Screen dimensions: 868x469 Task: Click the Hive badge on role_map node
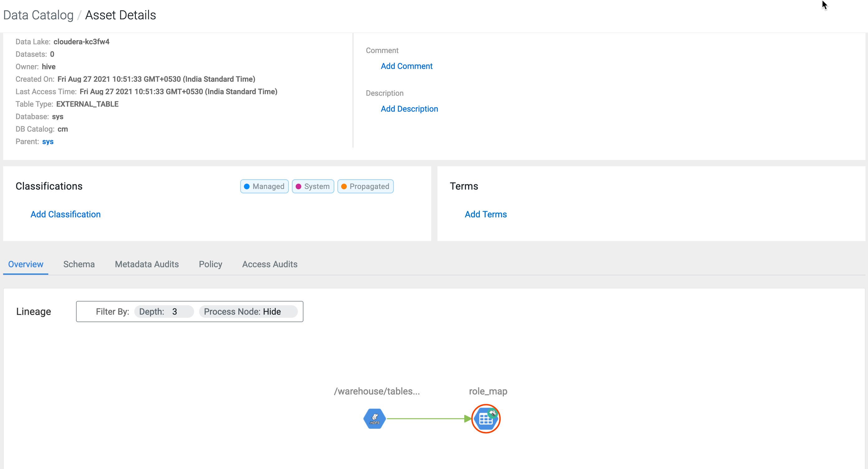[x=493, y=413]
